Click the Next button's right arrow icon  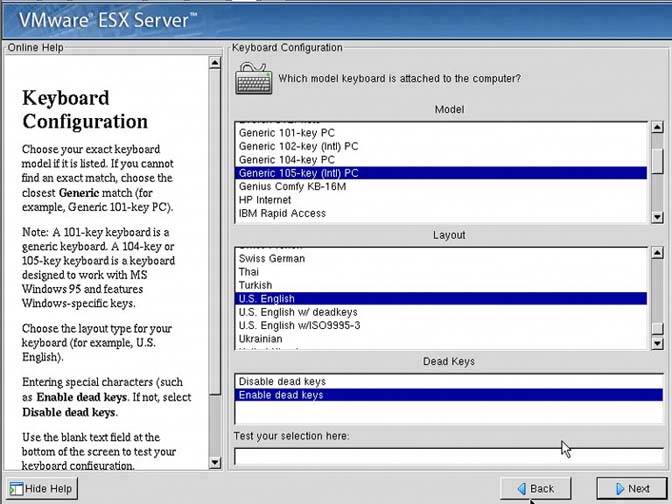pyautogui.click(x=620, y=489)
